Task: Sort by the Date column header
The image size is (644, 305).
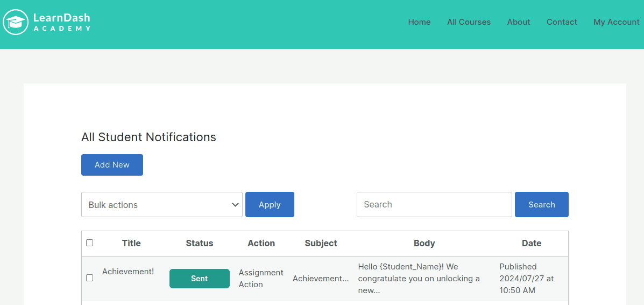Action: 531,244
